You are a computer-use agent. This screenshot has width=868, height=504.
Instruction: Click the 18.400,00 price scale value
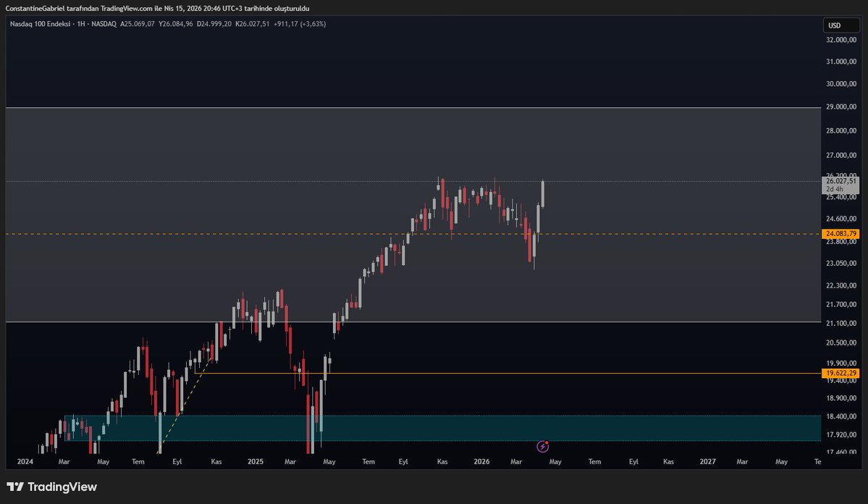[841, 416]
